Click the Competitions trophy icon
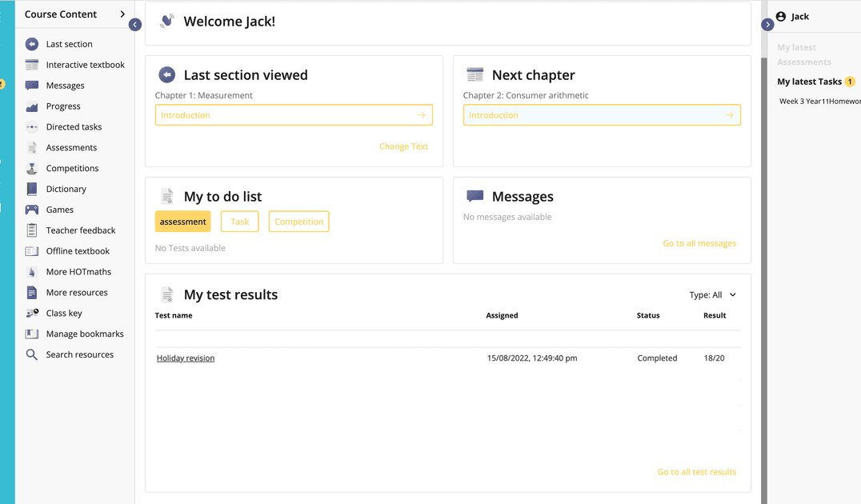 coord(32,168)
